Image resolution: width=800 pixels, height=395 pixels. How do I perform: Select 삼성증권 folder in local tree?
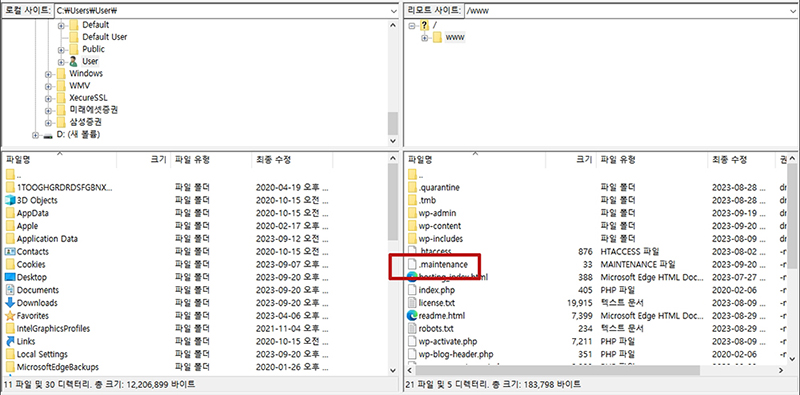(x=86, y=122)
